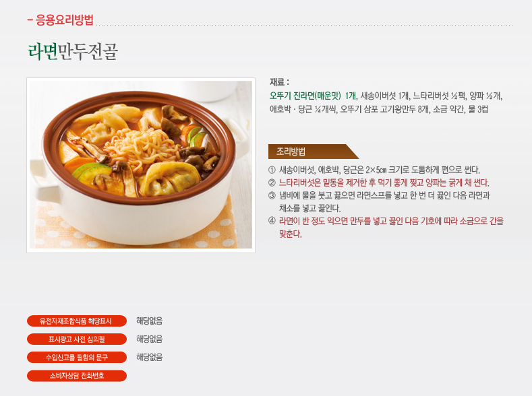532x396 pixels.
Task: Click 해당없음 beside 표시광고 사전 심의필
Action: click(x=149, y=339)
